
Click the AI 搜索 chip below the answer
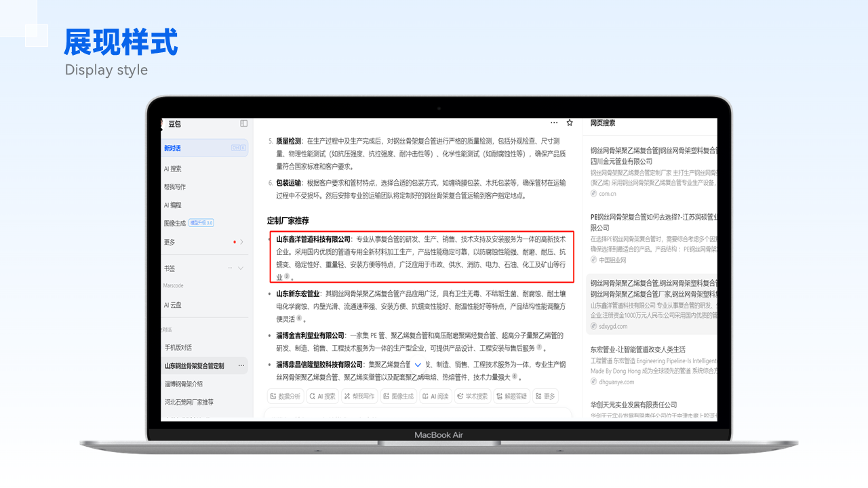pos(323,396)
